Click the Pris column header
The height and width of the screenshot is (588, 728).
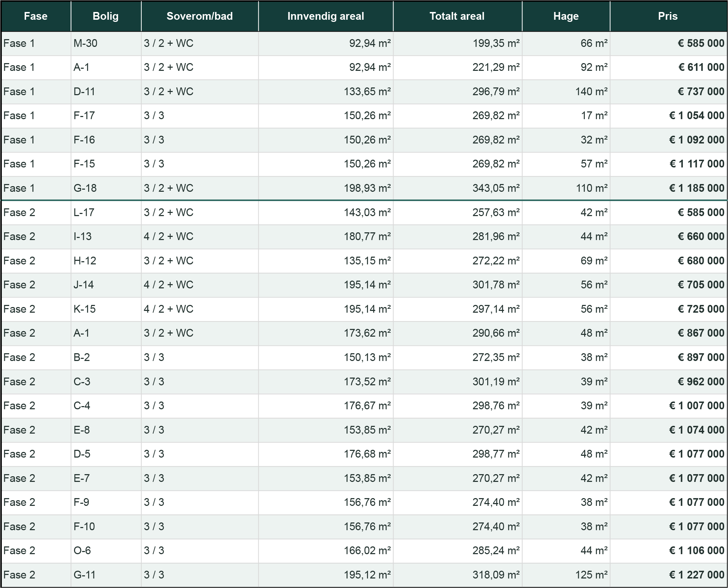pyautogui.click(x=668, y=16)
